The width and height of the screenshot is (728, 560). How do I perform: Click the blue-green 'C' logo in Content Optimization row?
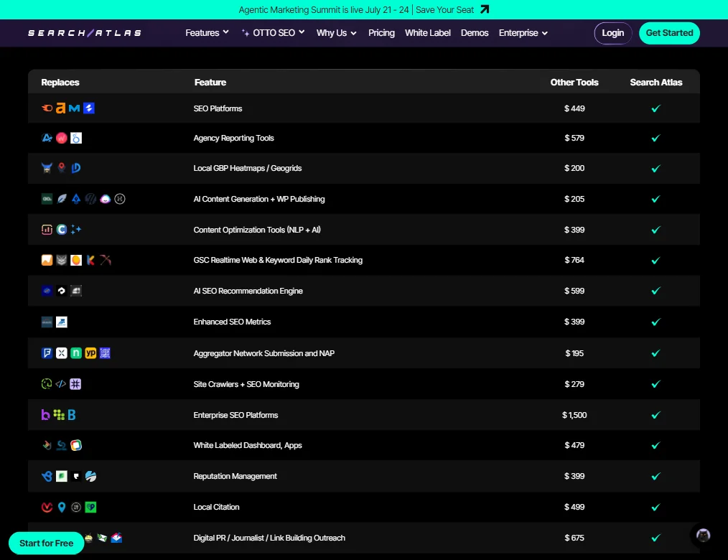[x=61, y=230]
